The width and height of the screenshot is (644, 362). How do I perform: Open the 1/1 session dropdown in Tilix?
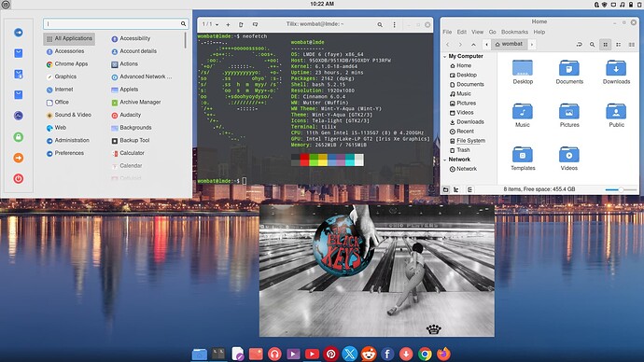pos(210,24)
